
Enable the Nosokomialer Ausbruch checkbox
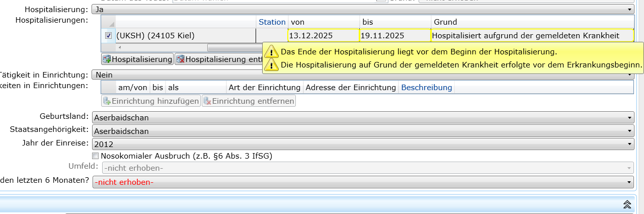coord(96,156)
